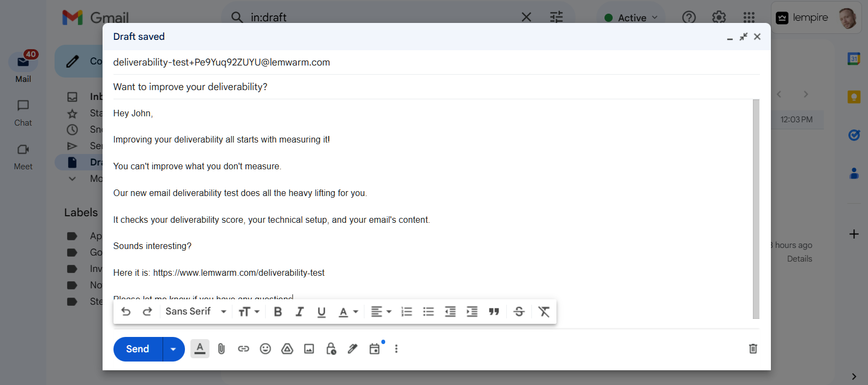Screen dimensions: 868x385
Task: Get add-ons with the plus icon
Action: click(x=854, y=234)
